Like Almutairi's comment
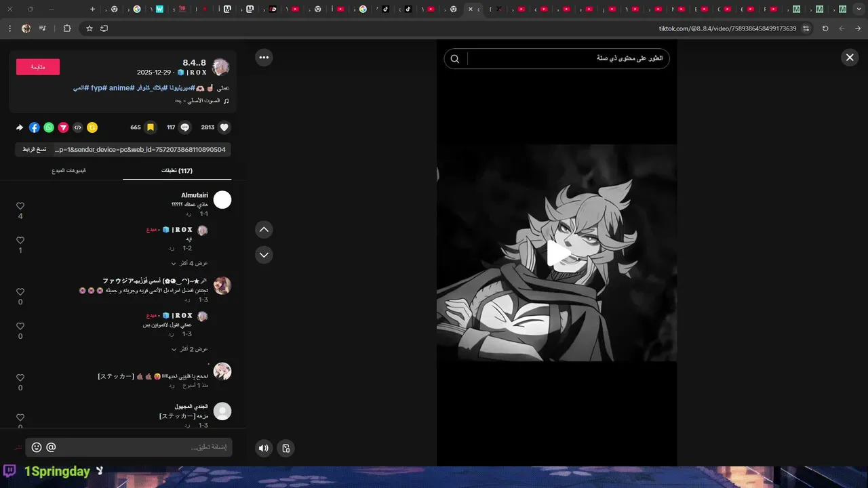This screenshot has width=868, height=488. 20,206
